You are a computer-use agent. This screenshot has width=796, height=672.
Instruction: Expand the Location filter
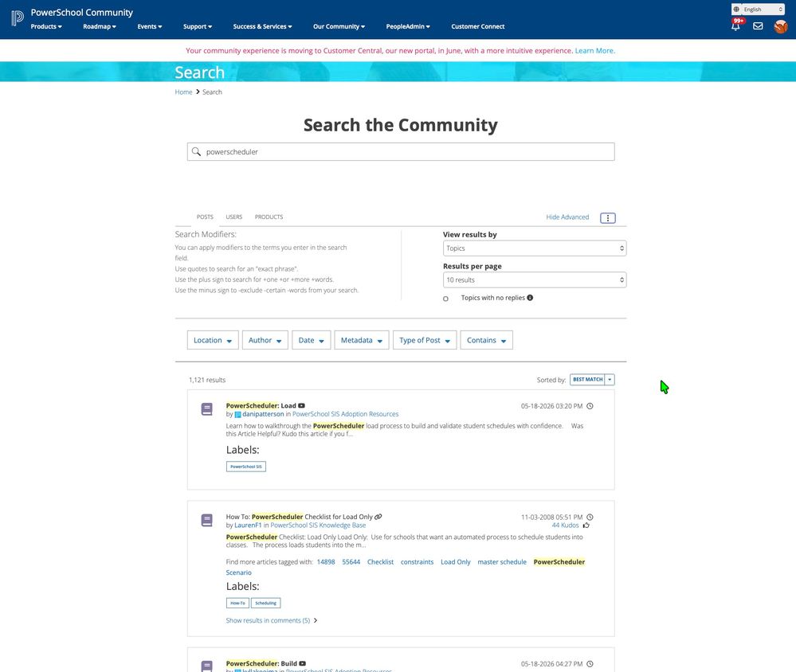[x=213, y=340]
